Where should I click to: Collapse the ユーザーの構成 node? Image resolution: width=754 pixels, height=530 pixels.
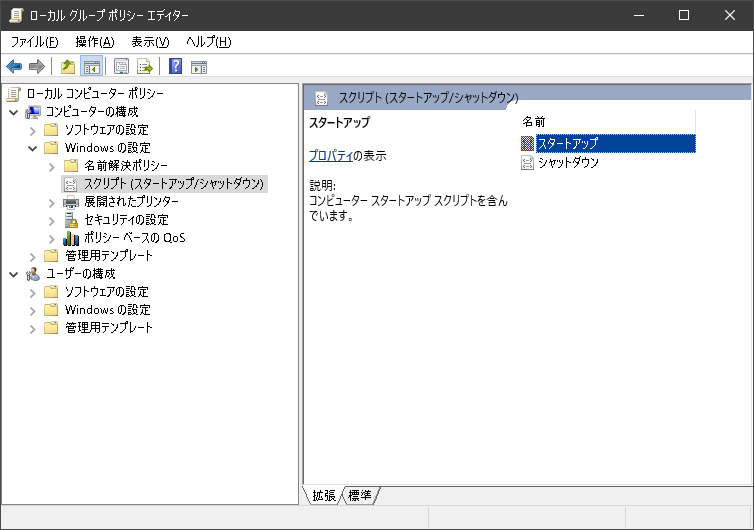13,275
